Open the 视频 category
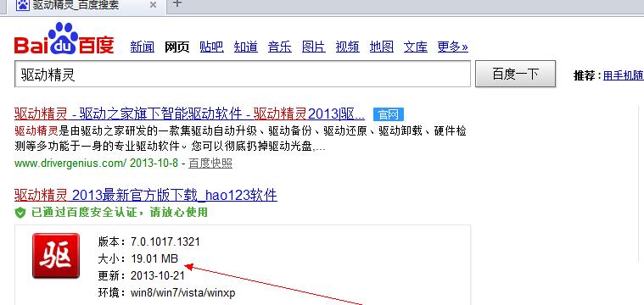This screenshot has height=305, width=644. point(348,47)
